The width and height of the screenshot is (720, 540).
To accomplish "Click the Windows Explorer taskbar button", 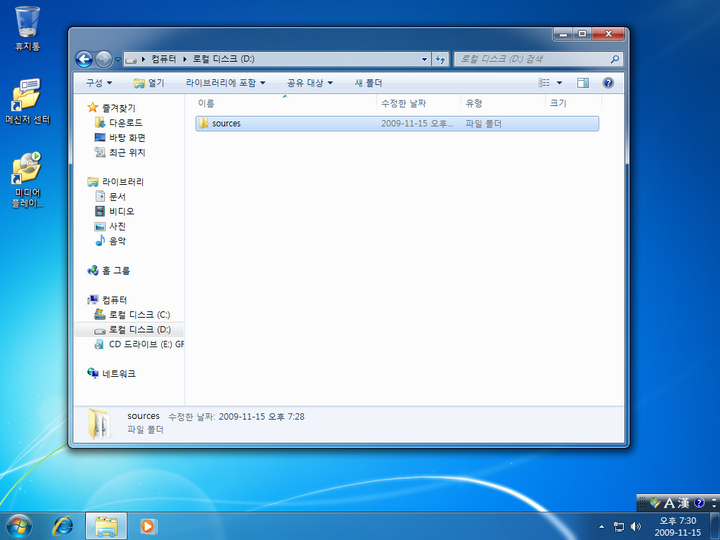I will click(106, 526).
